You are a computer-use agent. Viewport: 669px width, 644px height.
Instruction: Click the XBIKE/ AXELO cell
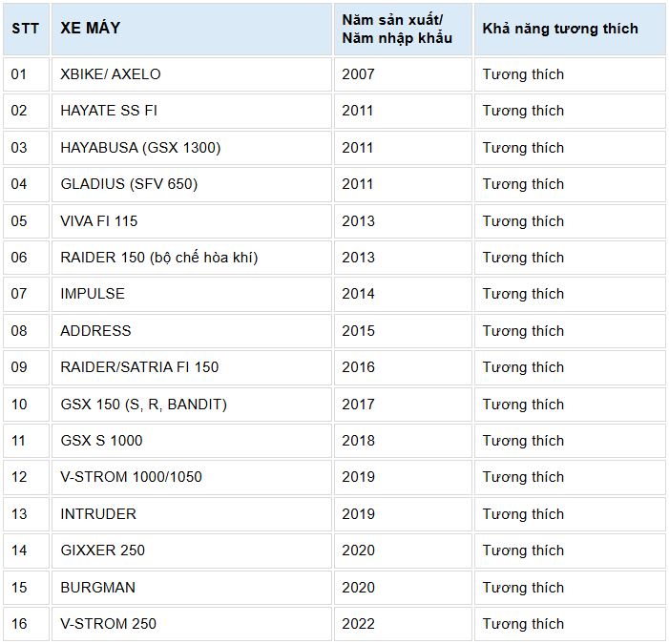tap(192, 74)
